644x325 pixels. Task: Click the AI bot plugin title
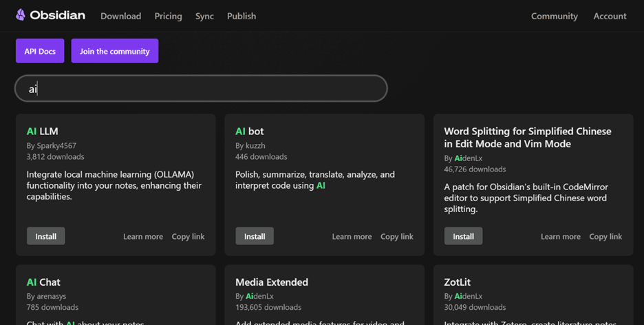pyautogui.click(x=249, y=131)
